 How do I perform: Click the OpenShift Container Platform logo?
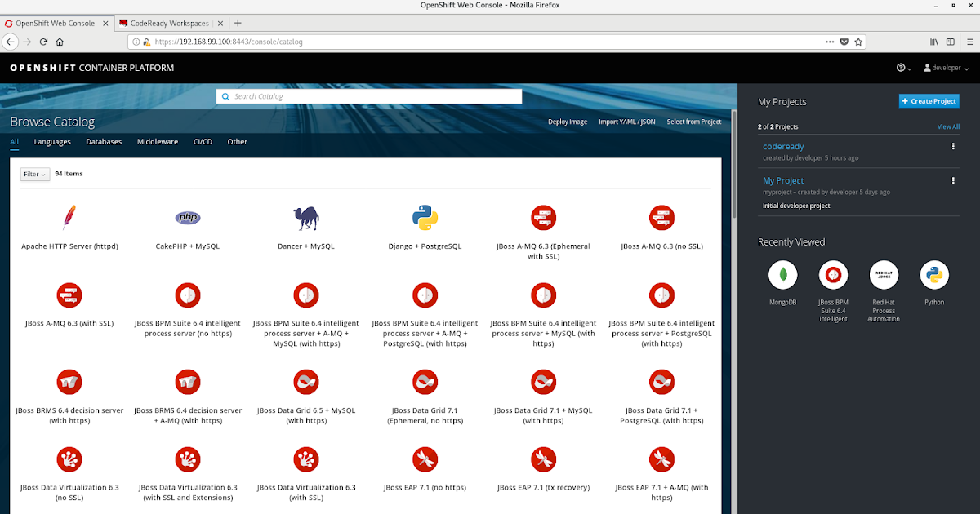(x=91, y=68)
